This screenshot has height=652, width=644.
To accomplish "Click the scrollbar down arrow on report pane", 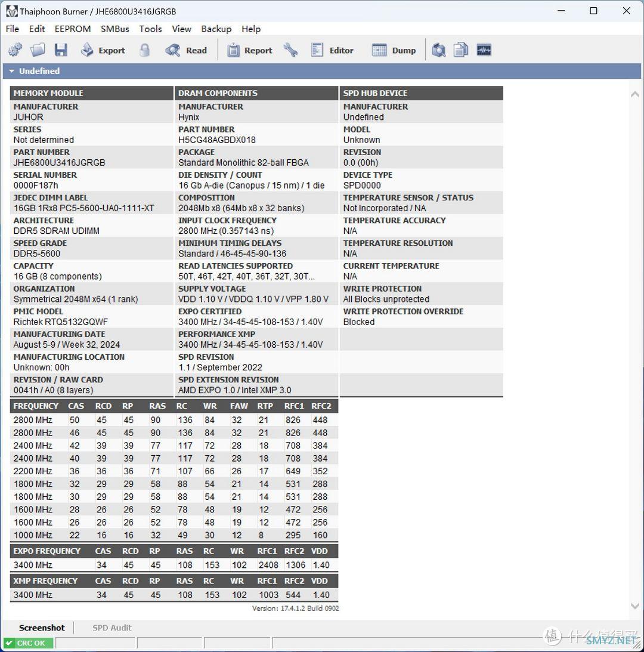I will pos(634,606).
